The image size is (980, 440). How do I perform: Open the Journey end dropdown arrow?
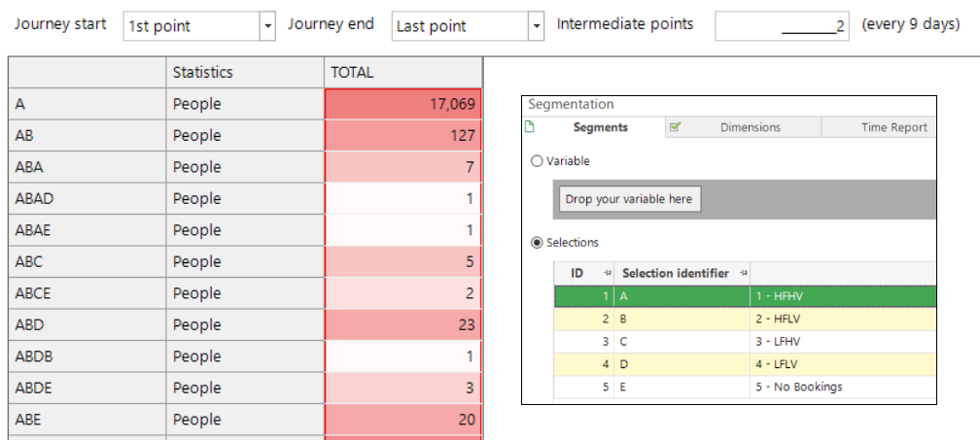[537, 26]
